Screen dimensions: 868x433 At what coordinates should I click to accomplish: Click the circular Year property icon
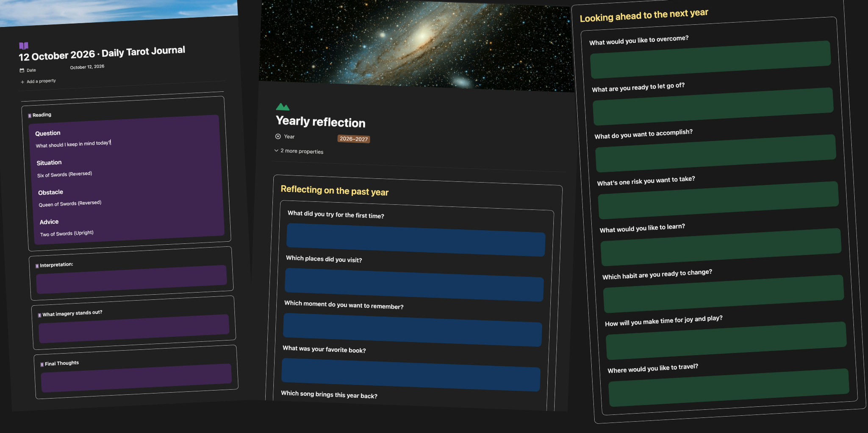(x=278, y=136)
